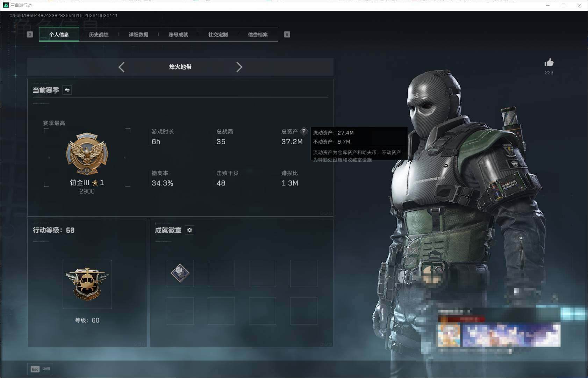Like the profile with thumbs-up icon
588x378 pixels.
[549, 63]
